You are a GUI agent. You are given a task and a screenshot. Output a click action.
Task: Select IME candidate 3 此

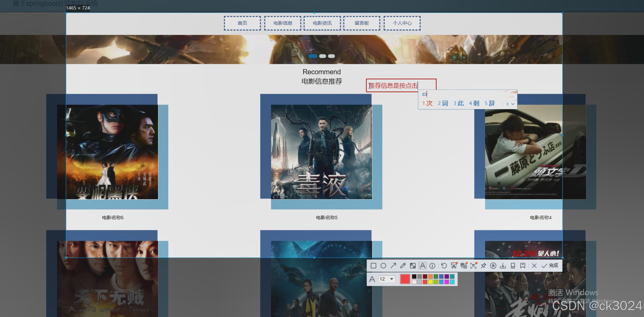[459, 103]
